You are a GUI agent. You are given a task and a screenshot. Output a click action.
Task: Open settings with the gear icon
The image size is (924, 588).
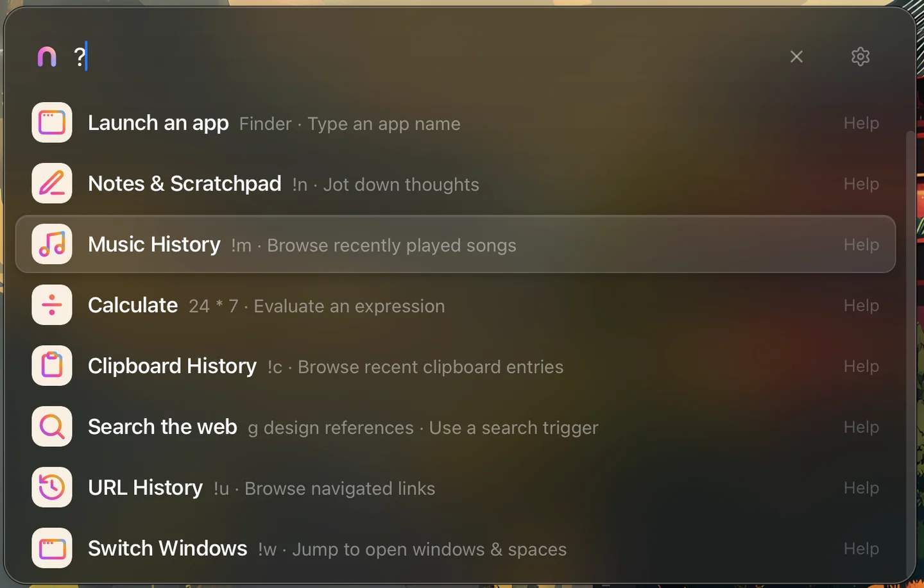coord(860,56)
